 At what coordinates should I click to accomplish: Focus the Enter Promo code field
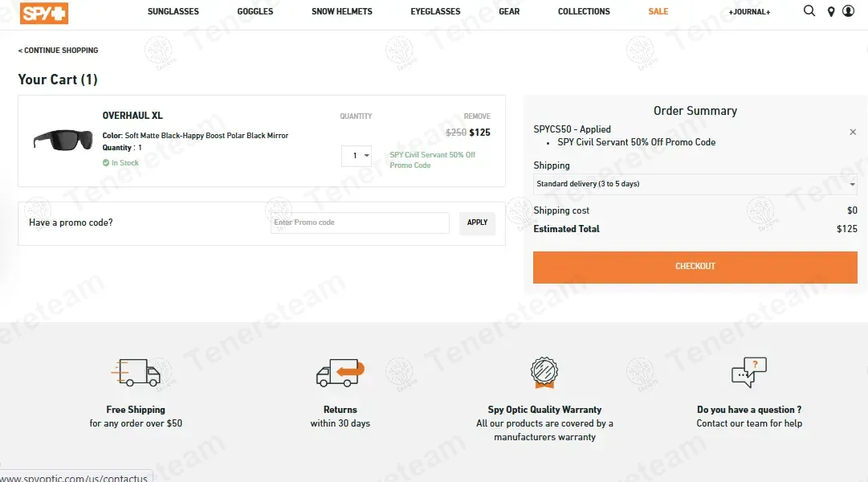pos(360,223)
